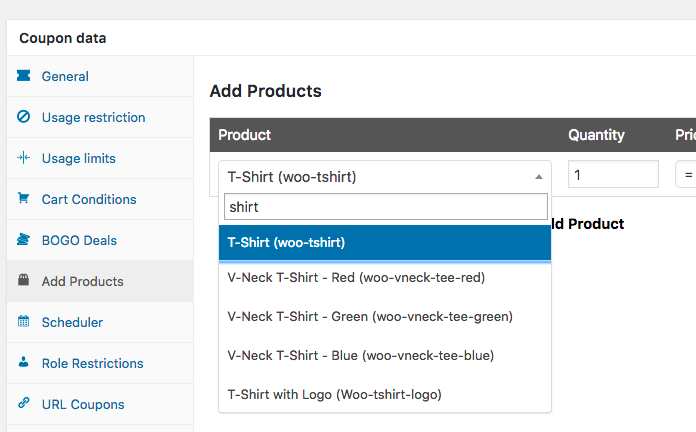Image resolution: width=696 pixels, height=432 pixels.
Task: Click the General ticket icon
Action: click(23, 76)
